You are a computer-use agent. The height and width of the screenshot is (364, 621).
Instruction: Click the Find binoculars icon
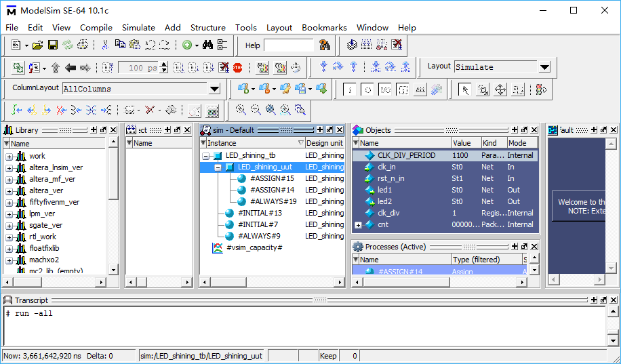207,45
